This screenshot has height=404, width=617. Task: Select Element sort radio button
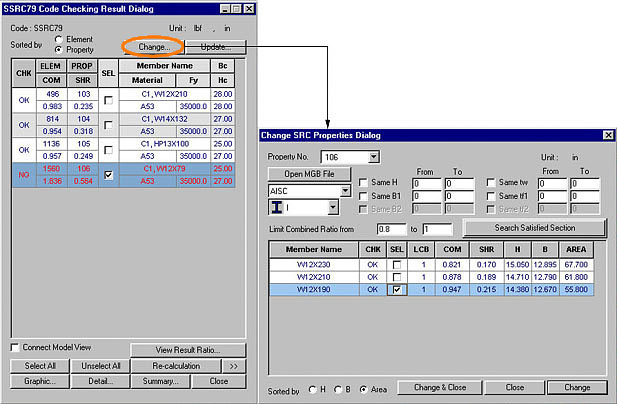(59, 39)
